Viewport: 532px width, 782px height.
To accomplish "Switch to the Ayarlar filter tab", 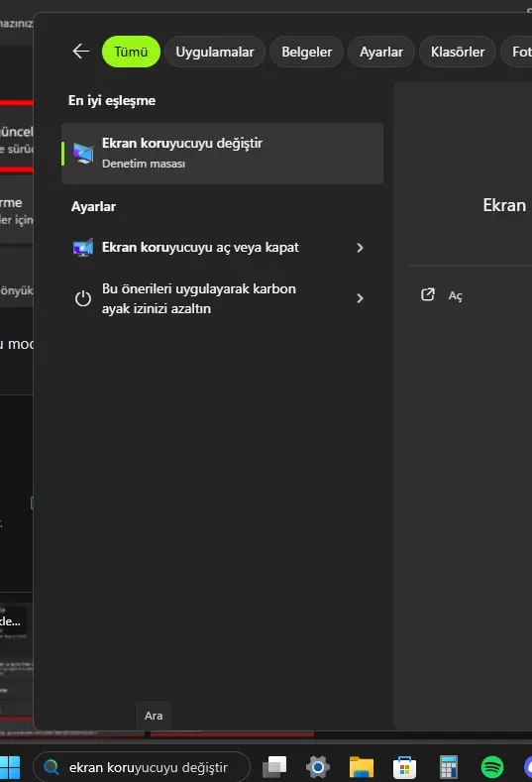I will tap(381, 52).
